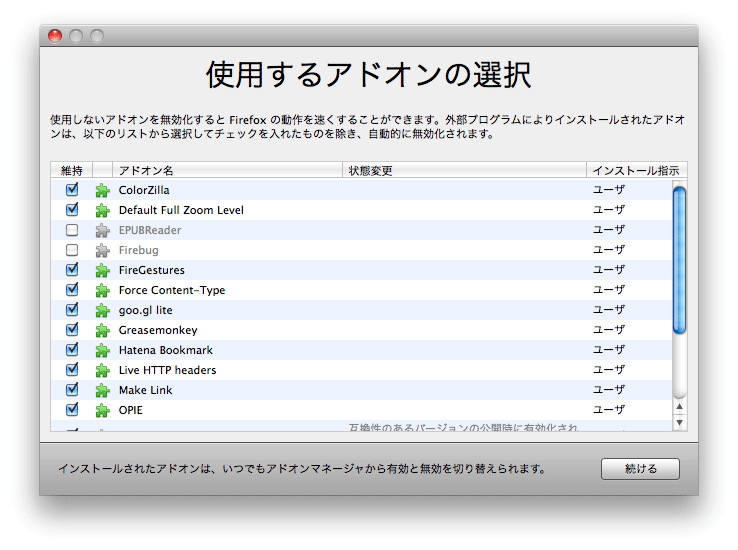This screenshot has height=550, width=738.
Task: Click the blue vertical scrollbar thumb
Action: point(680,260)
